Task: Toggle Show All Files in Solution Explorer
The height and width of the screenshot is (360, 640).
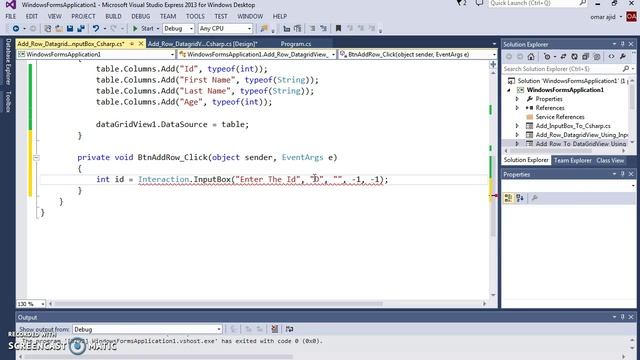Action: pyautogui.click(x=597, y=57)
